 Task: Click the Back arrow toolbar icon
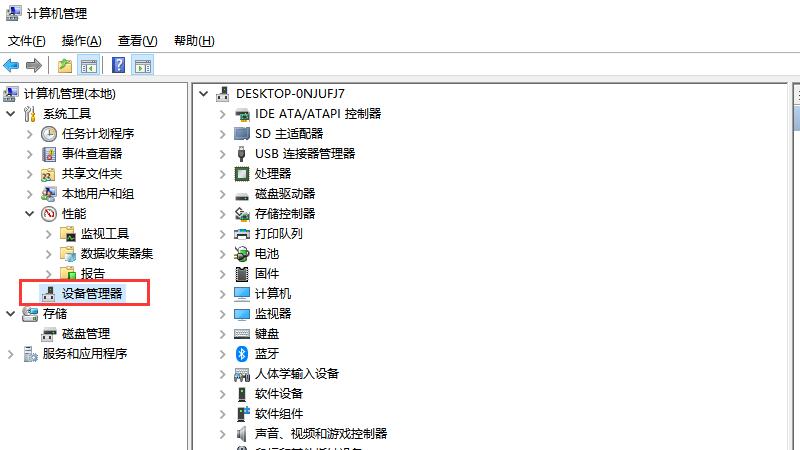click(x=11, y=66)
